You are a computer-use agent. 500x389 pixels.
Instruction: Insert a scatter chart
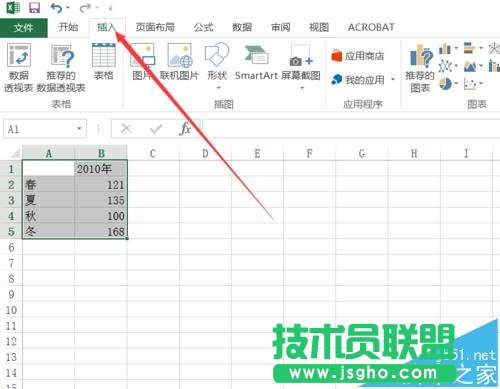[x=470, y=84]
